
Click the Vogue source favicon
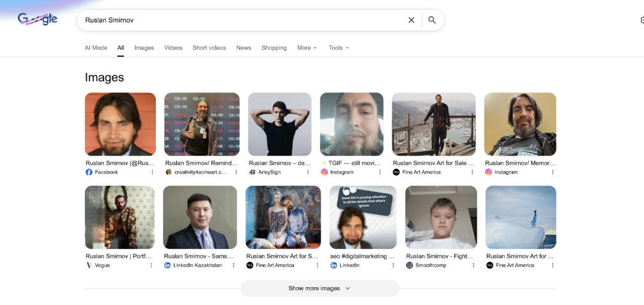[x=89, y=265]
